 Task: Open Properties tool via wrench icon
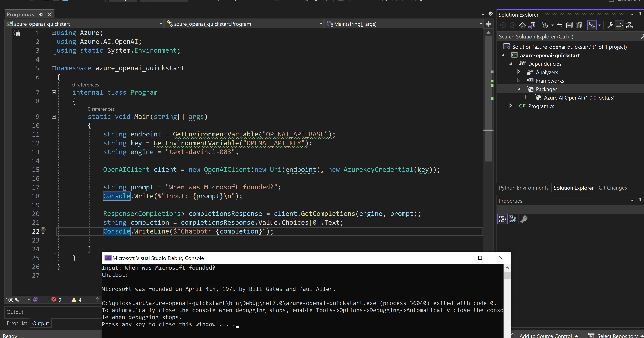point(610,25)
